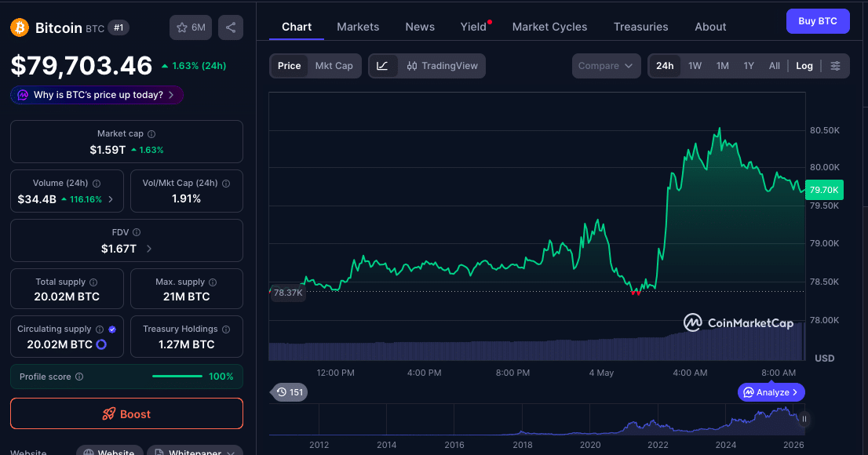Click the Market cap info icon
The height and width of the screenshot is (455, 868).
click(151, 134)
